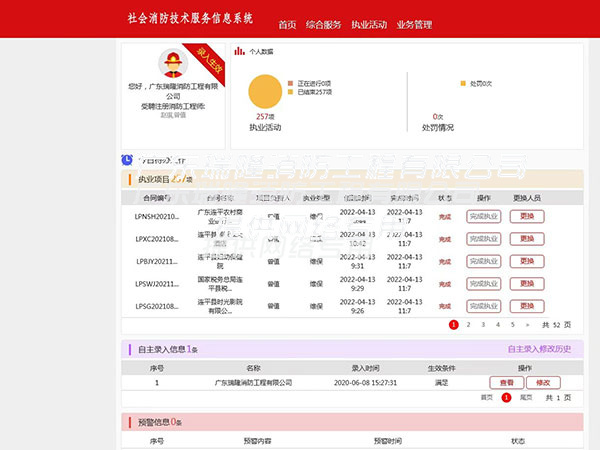This screenshot has height=450, width=600.
Task: Click the 已结束257项 legend marker
Action: coord(291,92)
